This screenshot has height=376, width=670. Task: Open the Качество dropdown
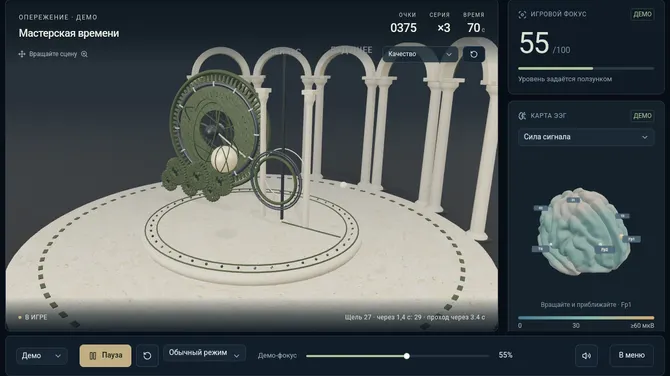pyautogui.click(x=420, y=54)
